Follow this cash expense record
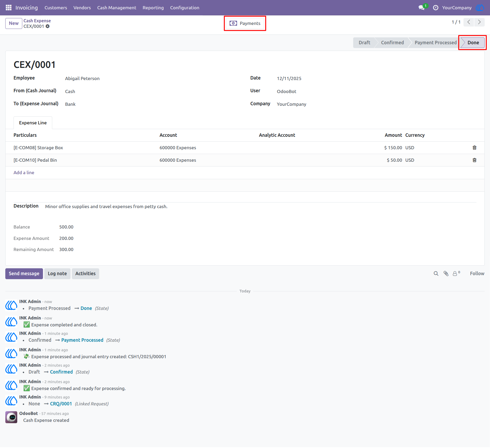Screen dimensions: 490x448 tap(477, 274)
